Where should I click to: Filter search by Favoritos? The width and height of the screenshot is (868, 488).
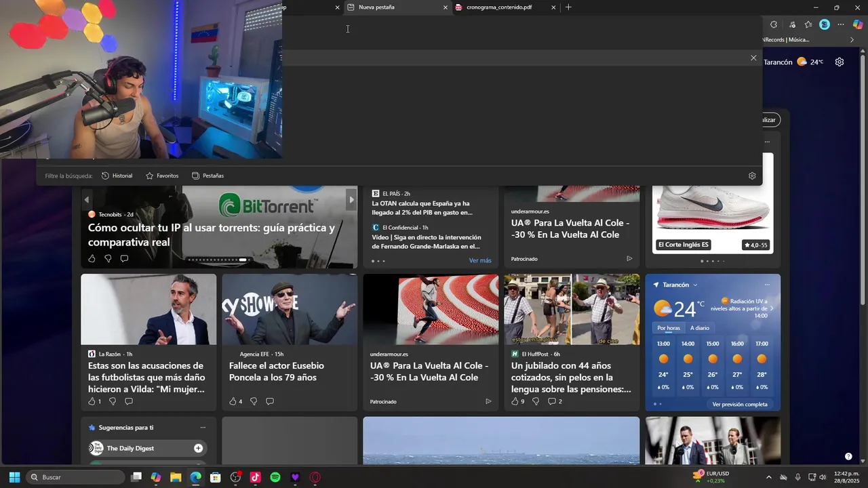coord(162,176)
